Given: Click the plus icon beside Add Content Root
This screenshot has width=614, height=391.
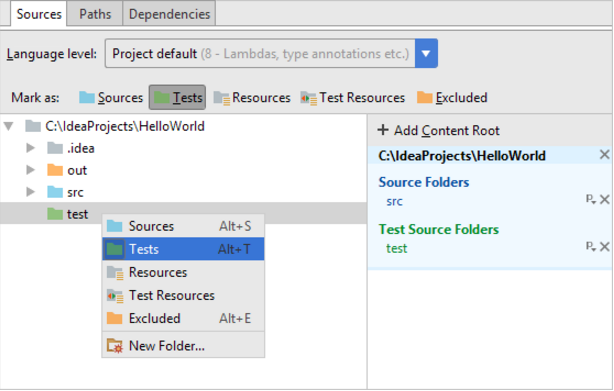Looking at the screenshot, I should click(383, 130).
